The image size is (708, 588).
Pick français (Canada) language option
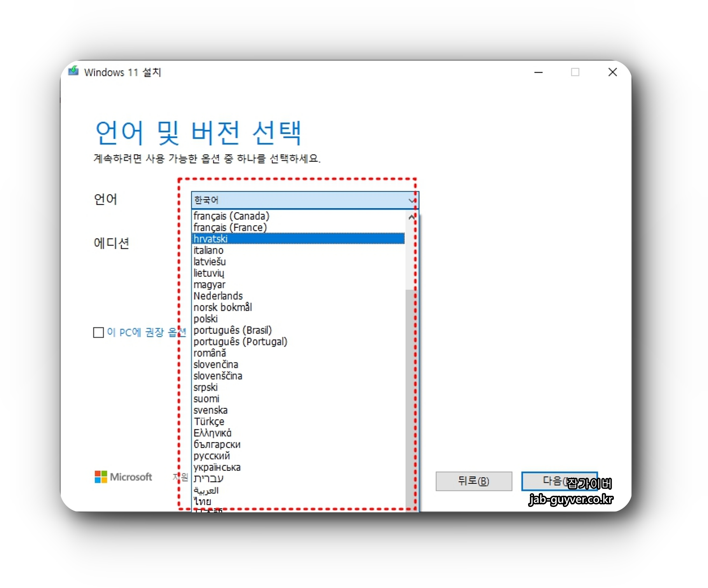pos(231,216)
